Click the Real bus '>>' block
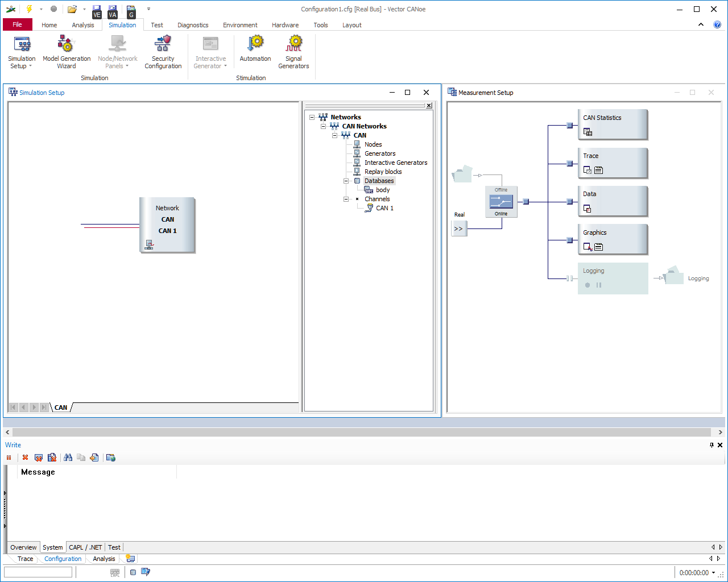The image size is (728, 582). [x=459, y=228]
